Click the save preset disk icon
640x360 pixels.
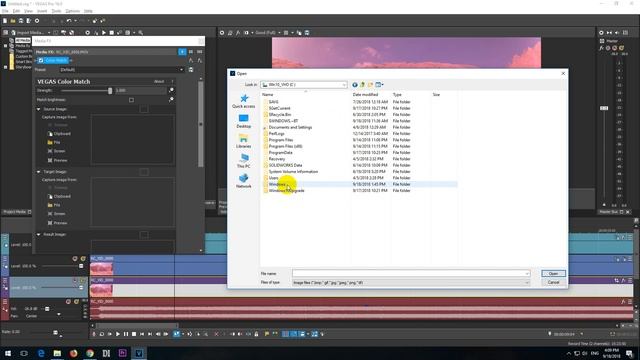tap(191, 70)
